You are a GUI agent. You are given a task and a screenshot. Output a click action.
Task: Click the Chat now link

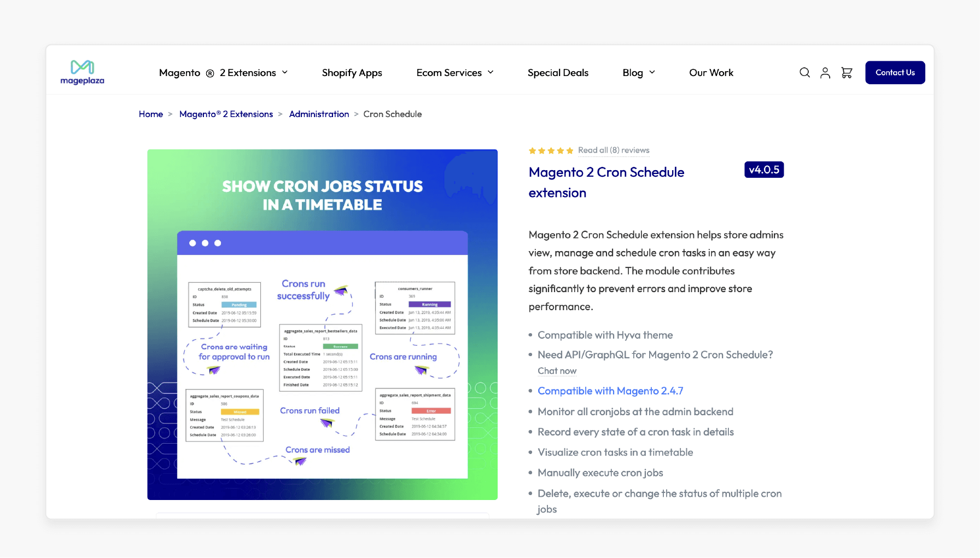tap(557, 371)
